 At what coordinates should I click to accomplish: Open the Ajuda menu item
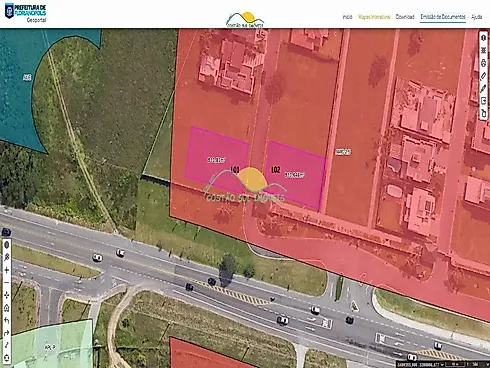click(x=476, y=17)
